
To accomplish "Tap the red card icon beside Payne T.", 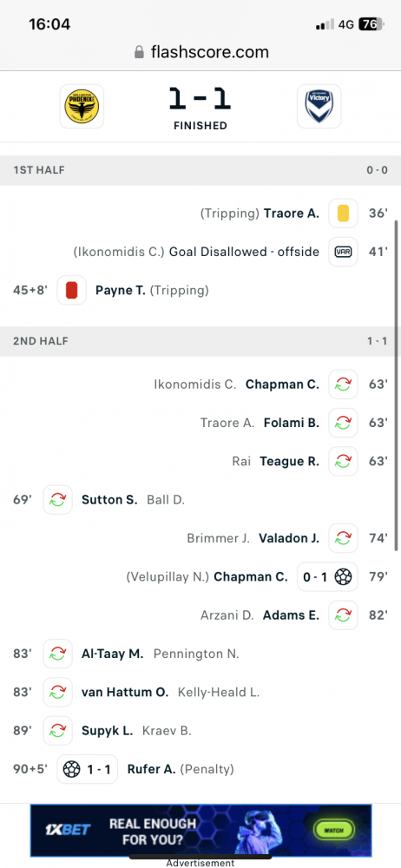I will [71, 290].
